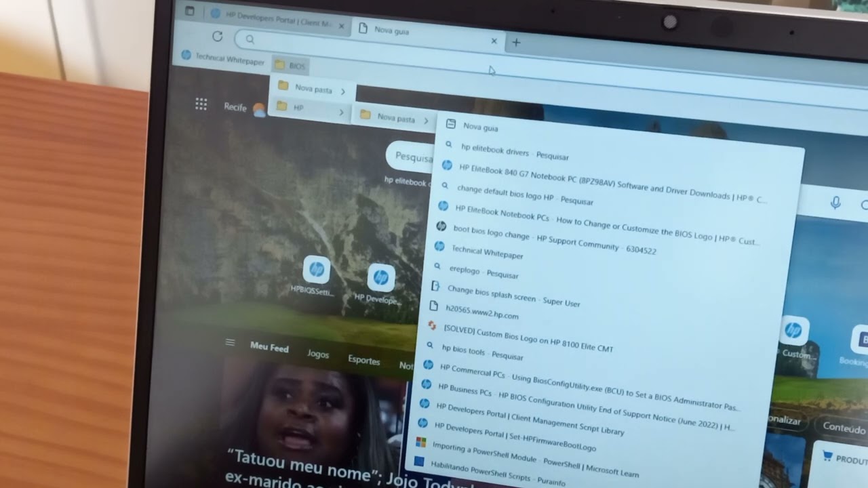Start voice search with the microphone icon
Image resolution: width=868 pixels, height=488 pixels.
[835, 203]
